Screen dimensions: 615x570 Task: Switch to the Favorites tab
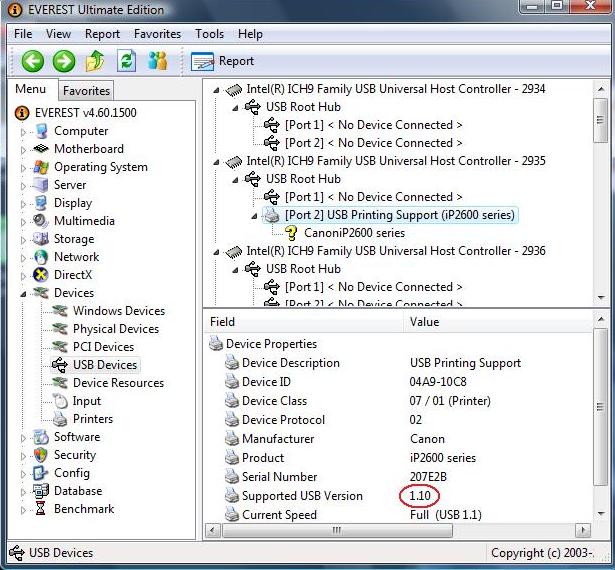(x=86, y=91)
